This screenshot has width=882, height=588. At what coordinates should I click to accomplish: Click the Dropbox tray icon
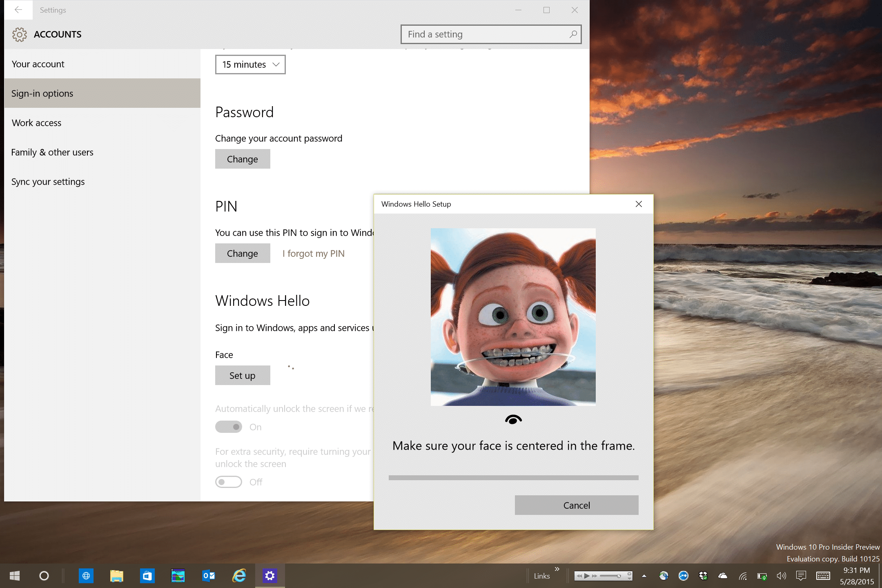[x=703, y=576]
